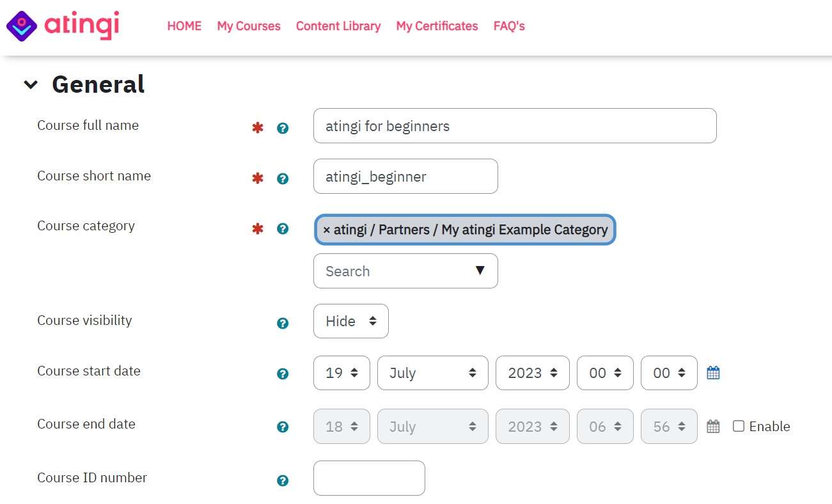Open help for Course visibility

point(283,323)
